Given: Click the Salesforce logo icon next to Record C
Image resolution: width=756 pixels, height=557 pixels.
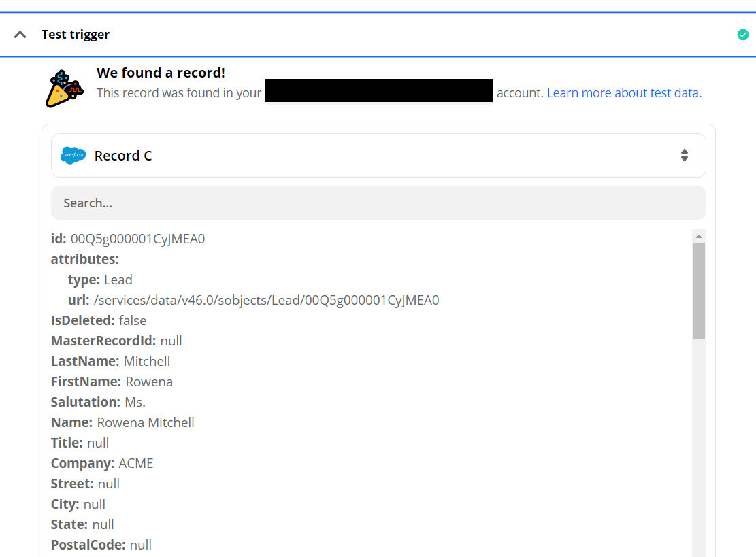Looking at the screenshot, I should point(73,155).
